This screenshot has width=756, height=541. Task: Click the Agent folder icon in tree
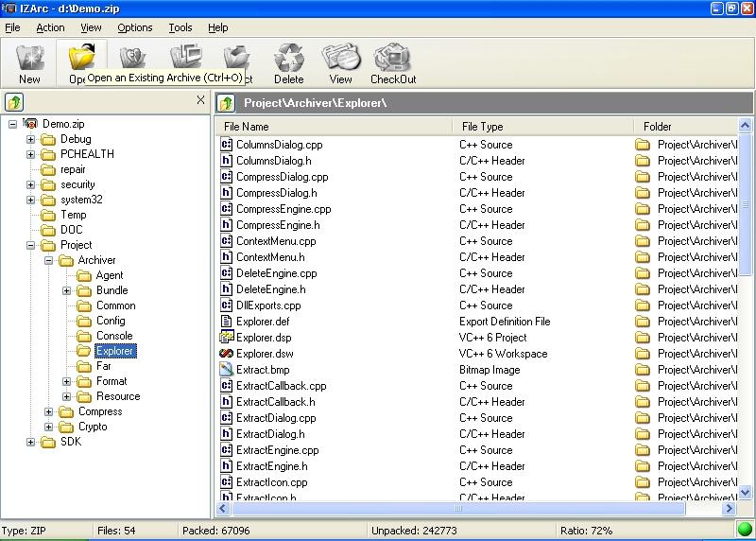[84, 275]
